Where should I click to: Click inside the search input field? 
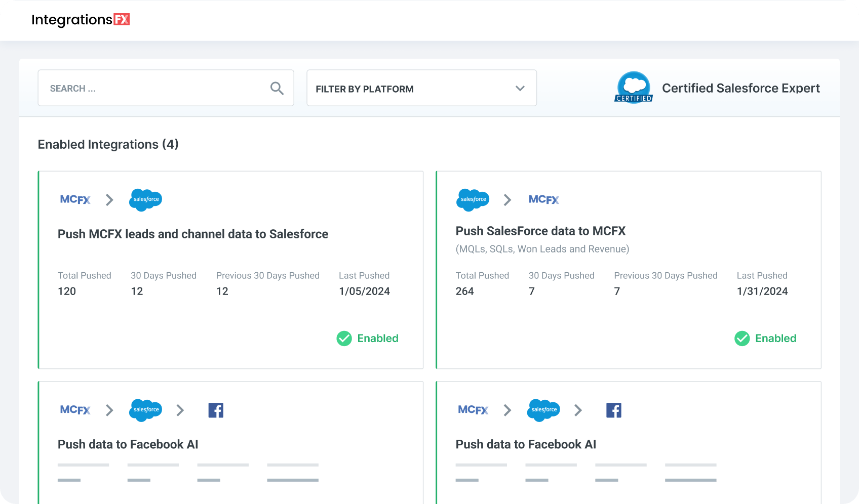tap(152, 88)
